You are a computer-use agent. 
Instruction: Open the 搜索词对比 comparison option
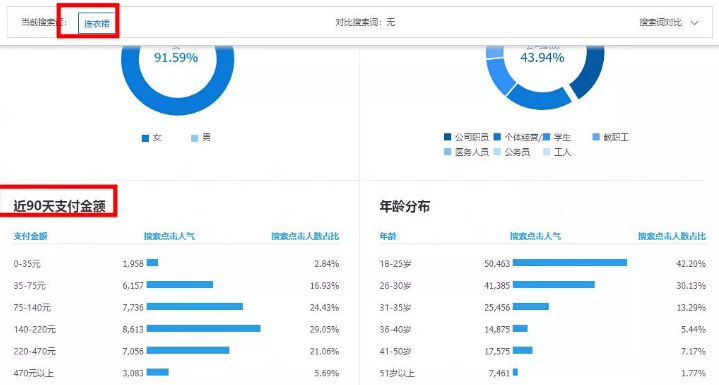coord(661,22)
